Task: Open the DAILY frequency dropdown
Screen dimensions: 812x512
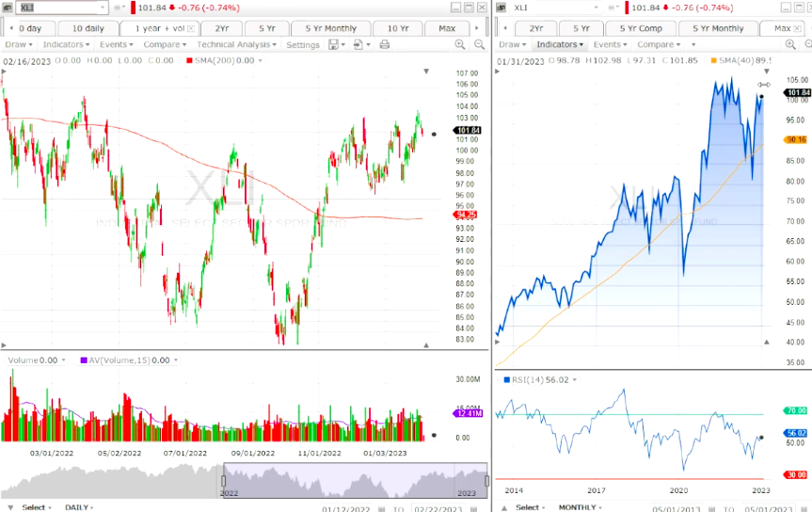Action: pos(79,507)
